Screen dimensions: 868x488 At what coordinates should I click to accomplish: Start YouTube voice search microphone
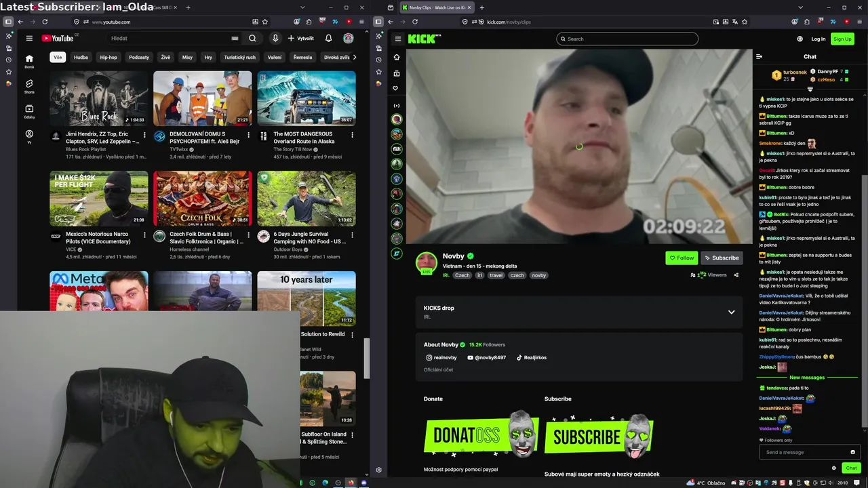click(275, 39)
